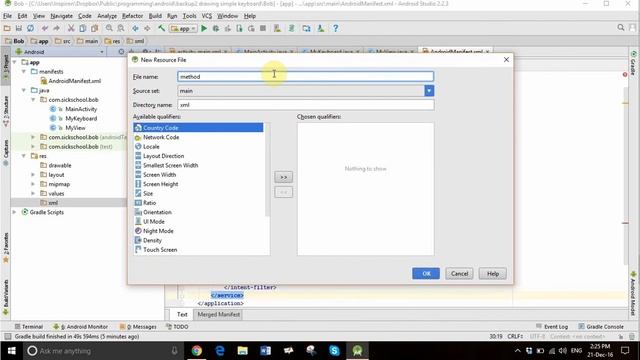This screenshot has height=360, width=640.
Task: Click the Chrome taskbar icon
Action: (x=197, y=351)
